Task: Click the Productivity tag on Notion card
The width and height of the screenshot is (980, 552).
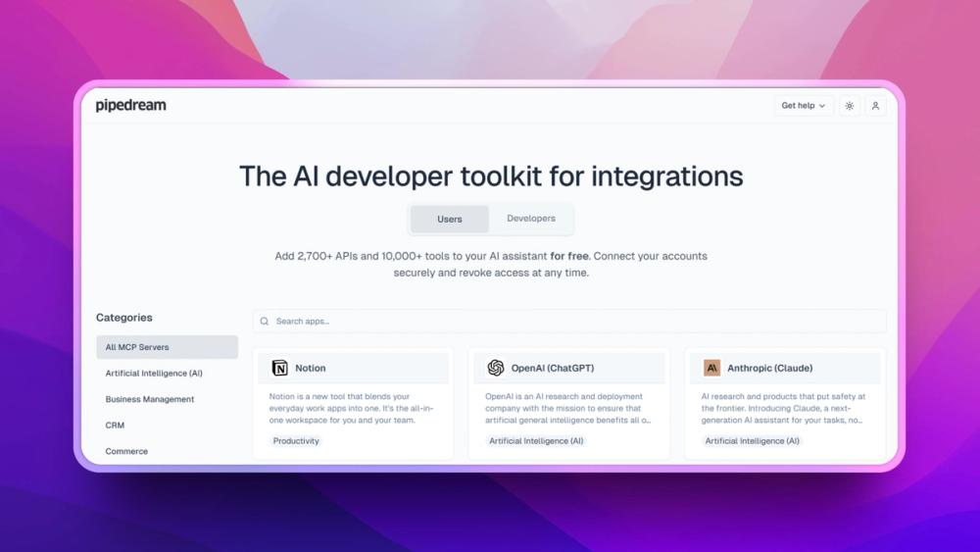Action: point(296,441)
